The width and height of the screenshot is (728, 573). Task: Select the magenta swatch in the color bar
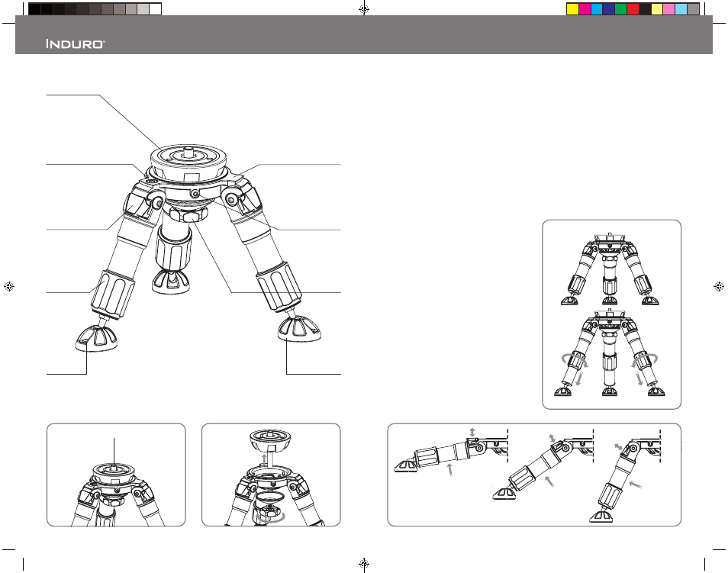pos(585,9)
